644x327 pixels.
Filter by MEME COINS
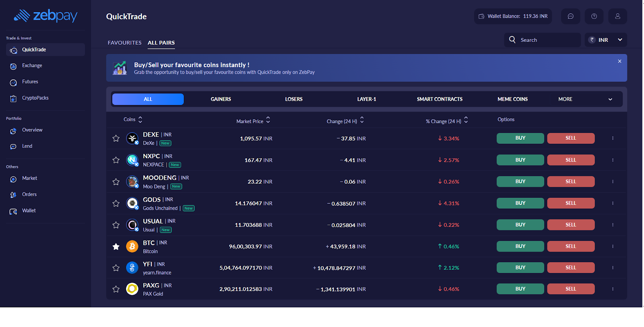click(512, 99)
